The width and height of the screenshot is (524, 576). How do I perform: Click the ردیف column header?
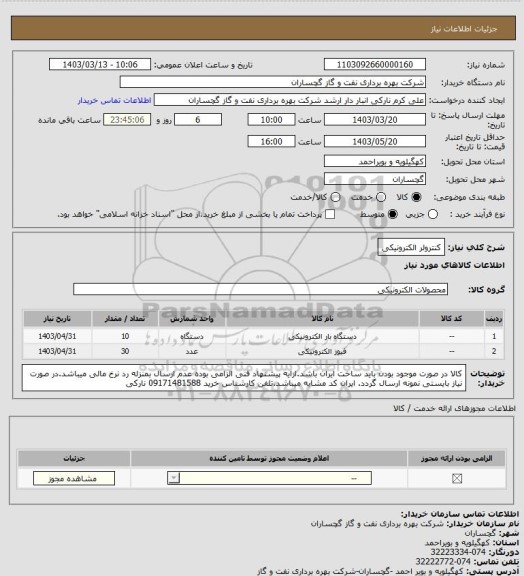pyautogui.click(x=494, y=318)
